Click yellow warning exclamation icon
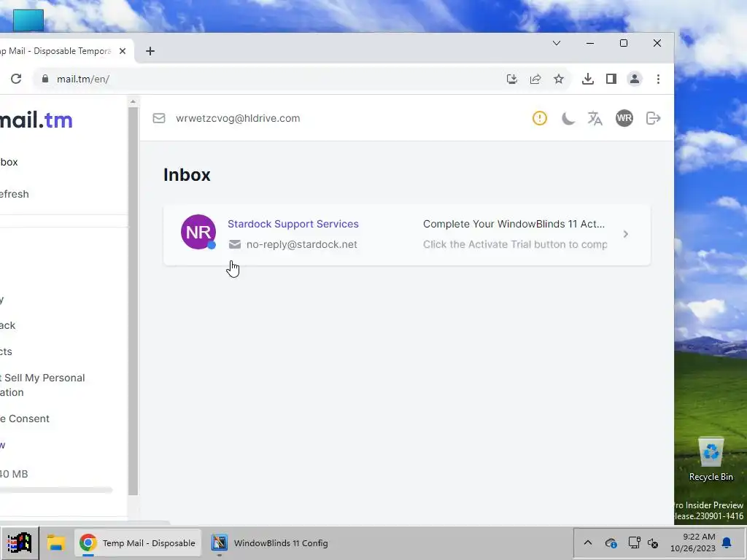The height and width of the screenshot is (560, 747). point(539,118)
